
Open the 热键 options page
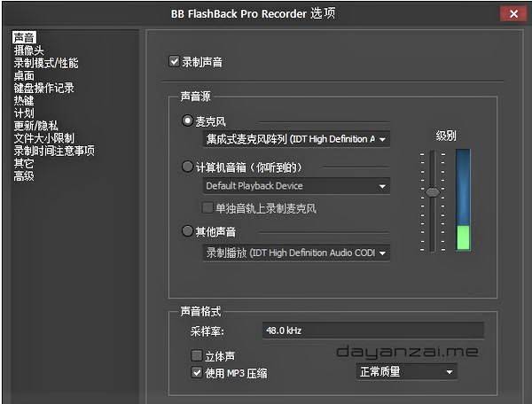(x=24, y=100)
